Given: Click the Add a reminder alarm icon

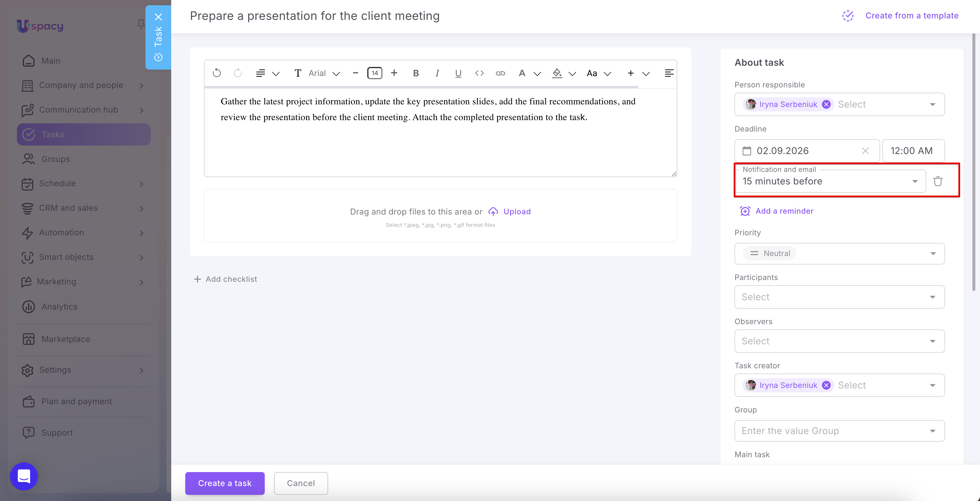Looking at the screenshot, I should pyautogui.click(x=745, y=211).
